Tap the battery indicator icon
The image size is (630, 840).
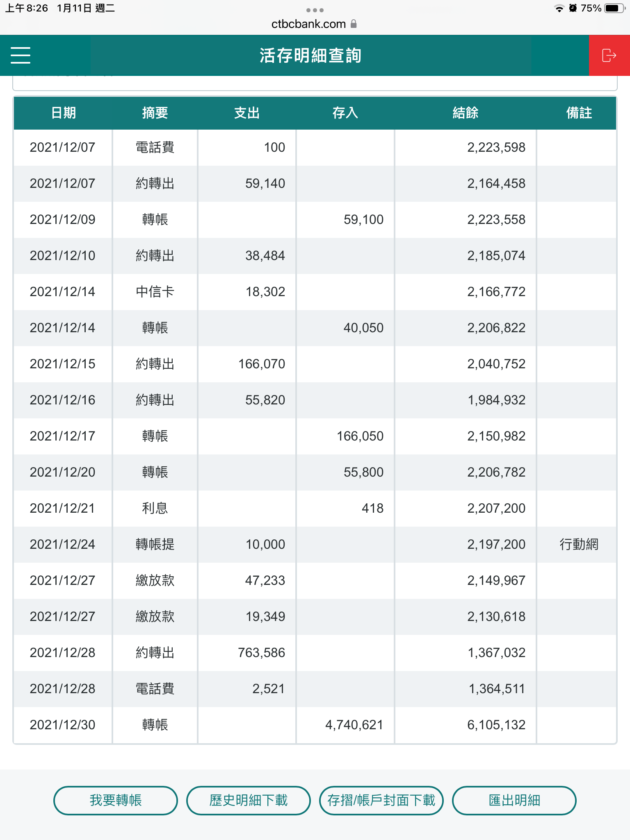coord(614,8)
